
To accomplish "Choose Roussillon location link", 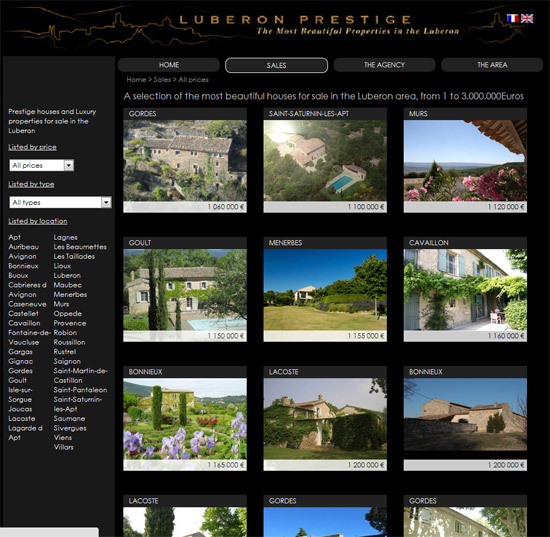I will (x=69, y=342).
